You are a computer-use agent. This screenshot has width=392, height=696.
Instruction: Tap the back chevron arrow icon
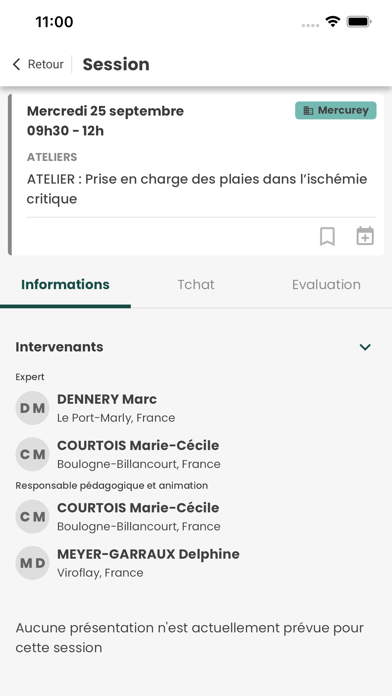(16, 64)
